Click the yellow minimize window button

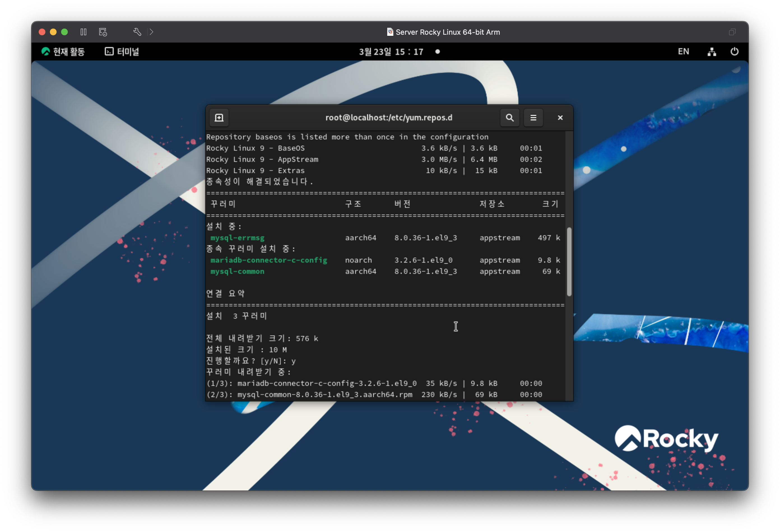tap(53, 32)
